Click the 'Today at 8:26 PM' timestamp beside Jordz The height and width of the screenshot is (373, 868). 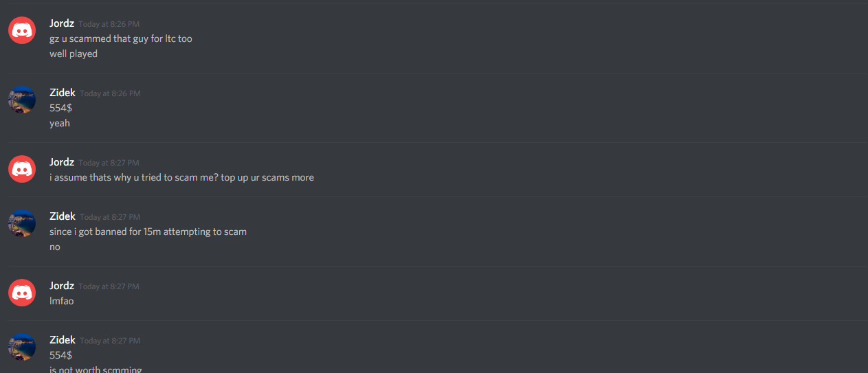109,24
